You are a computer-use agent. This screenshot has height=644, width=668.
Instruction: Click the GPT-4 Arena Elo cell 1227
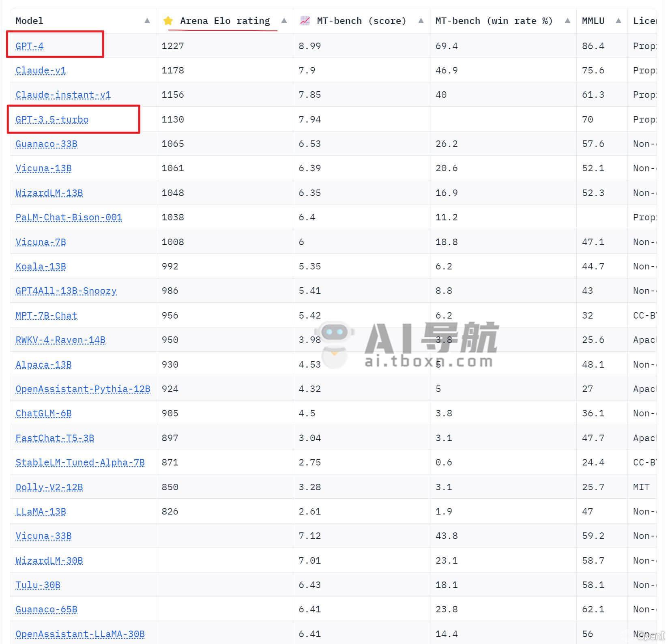pos(173,46)
